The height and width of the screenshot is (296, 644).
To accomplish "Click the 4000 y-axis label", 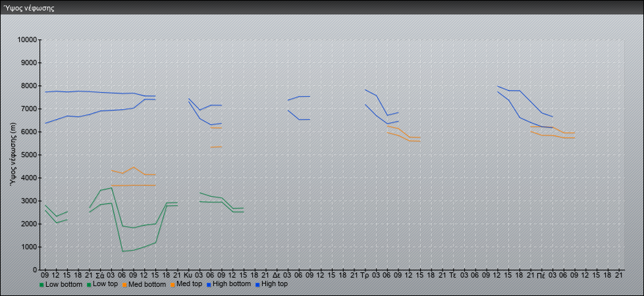I will pyautogui.click(x=29, y=178).
